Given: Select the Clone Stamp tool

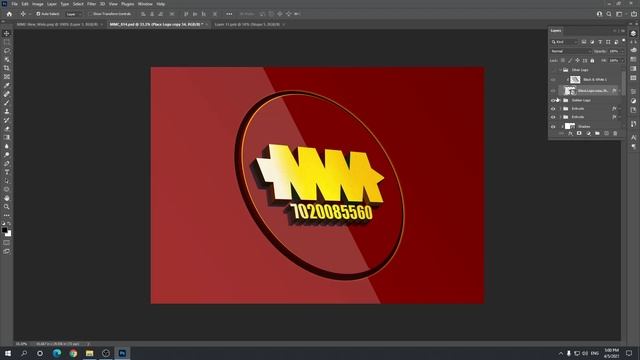Looking at the screenshot, I should pyautogui.click(x=7, y=111).
